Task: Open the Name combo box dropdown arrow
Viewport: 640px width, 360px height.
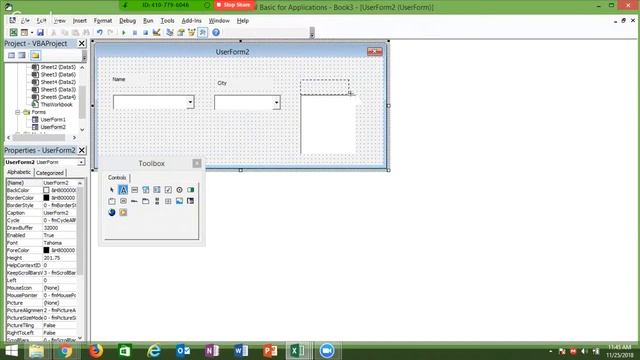Action: coord(190,102)
